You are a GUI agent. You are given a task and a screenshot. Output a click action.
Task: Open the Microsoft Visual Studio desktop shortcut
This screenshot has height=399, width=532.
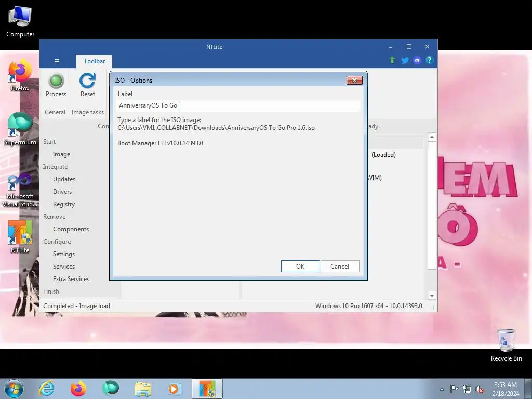[x=20, y=190]
